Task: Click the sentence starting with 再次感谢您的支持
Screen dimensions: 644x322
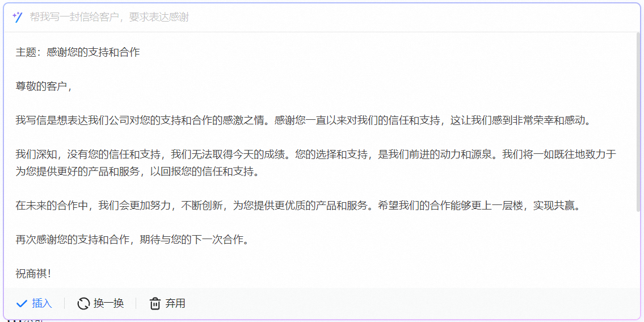Action: 132,240
